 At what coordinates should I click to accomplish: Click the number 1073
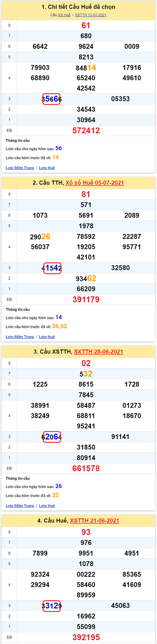(40, 216)
